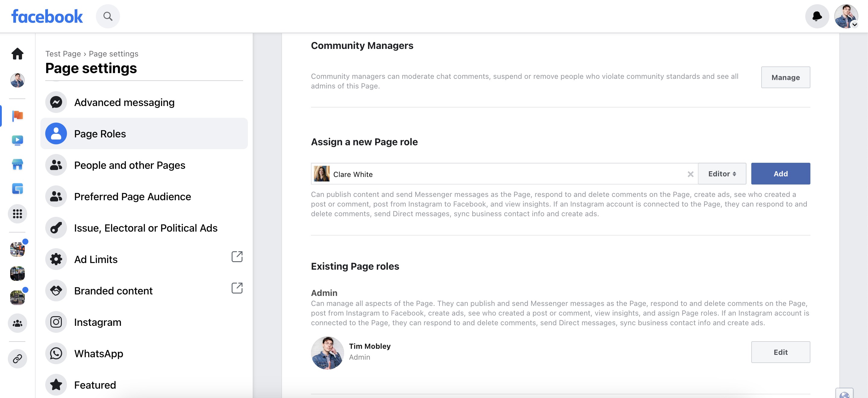Click the blue person icon for Page Roles
The width and height of the screenshot is (868, 398).
pyautogui.click(x=56, y=133)
